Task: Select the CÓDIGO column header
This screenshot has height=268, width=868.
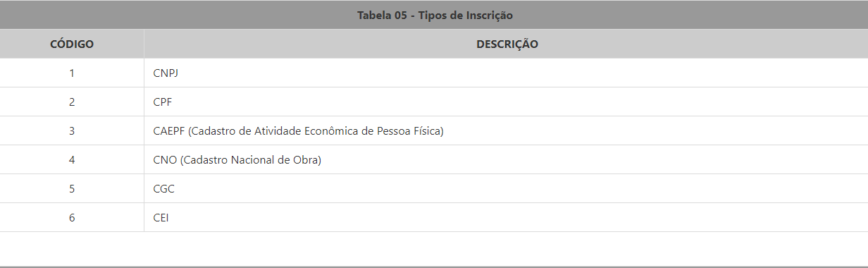Action: [x=72, y=44]
